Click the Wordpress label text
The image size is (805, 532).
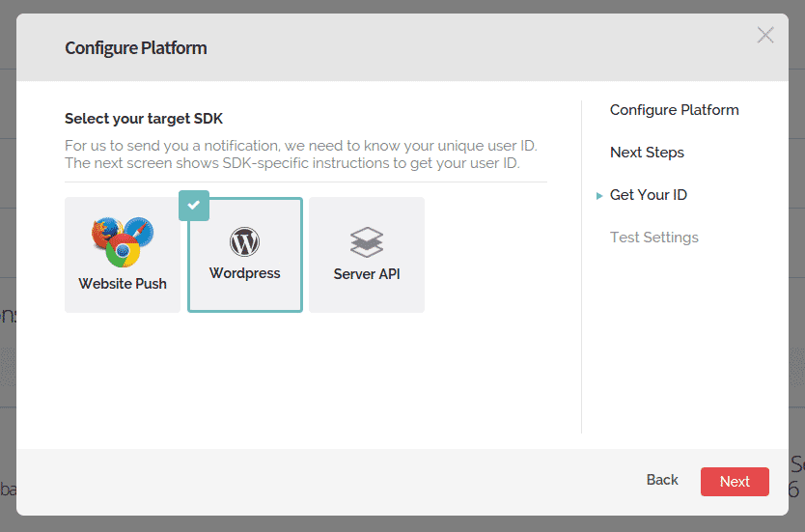click(x=244, y=273)
